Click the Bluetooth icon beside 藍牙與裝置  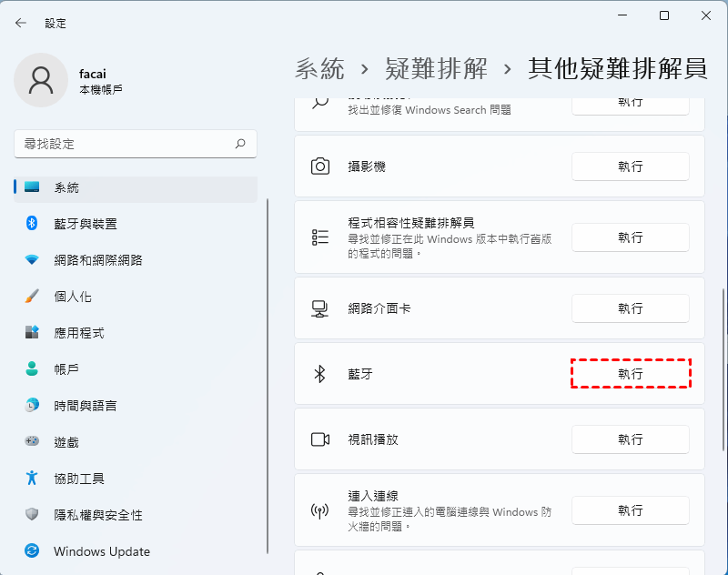(32, 223)
